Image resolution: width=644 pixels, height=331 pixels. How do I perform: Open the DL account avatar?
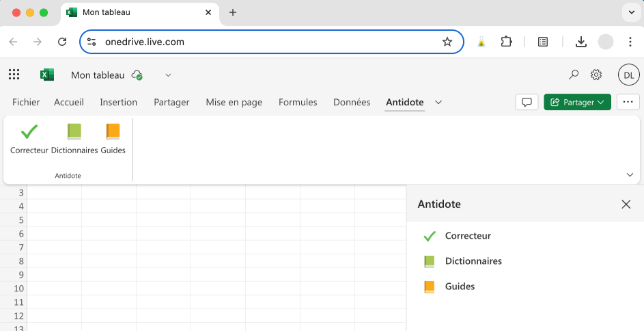click(628, 75)
